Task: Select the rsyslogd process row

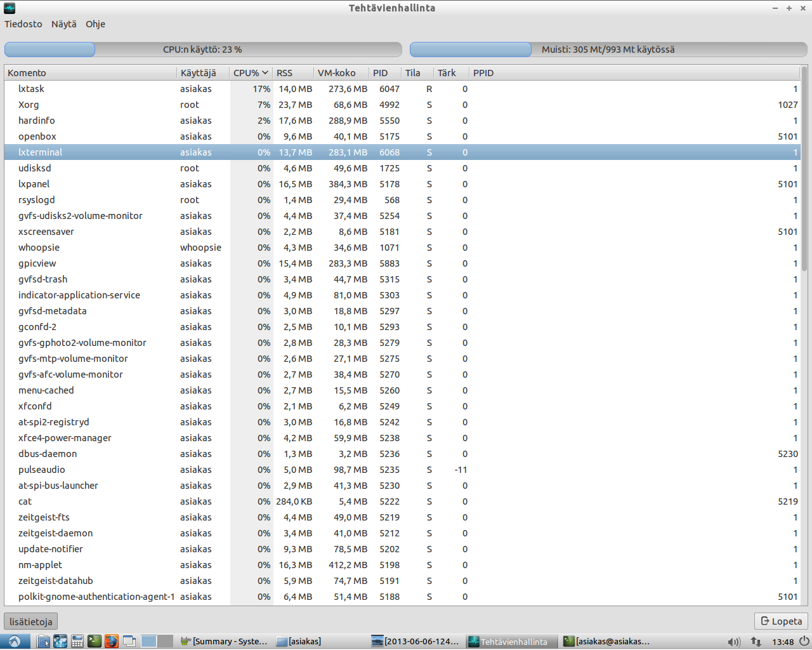Action: pyautogui.click(x=402, y=200)
